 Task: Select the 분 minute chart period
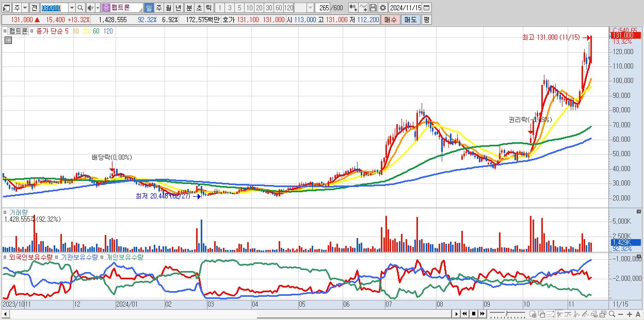(x=189, y=8)
